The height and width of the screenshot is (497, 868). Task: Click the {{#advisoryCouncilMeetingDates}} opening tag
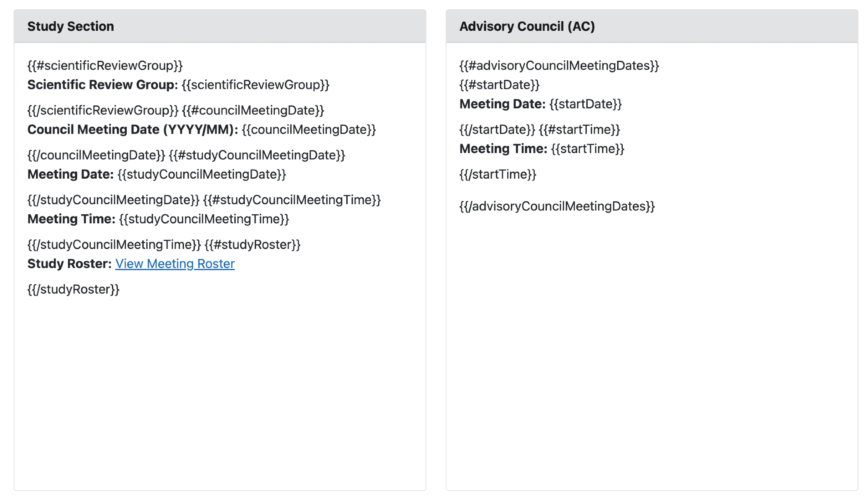(559, 65)
